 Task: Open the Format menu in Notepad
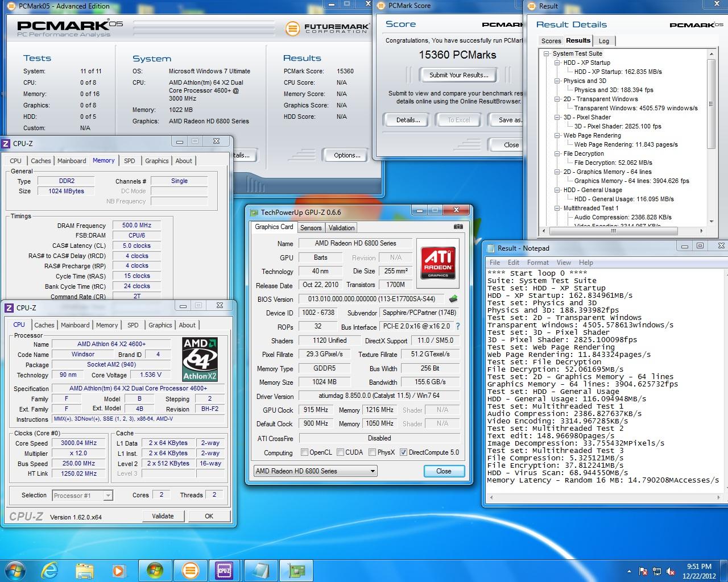[537, 263]
